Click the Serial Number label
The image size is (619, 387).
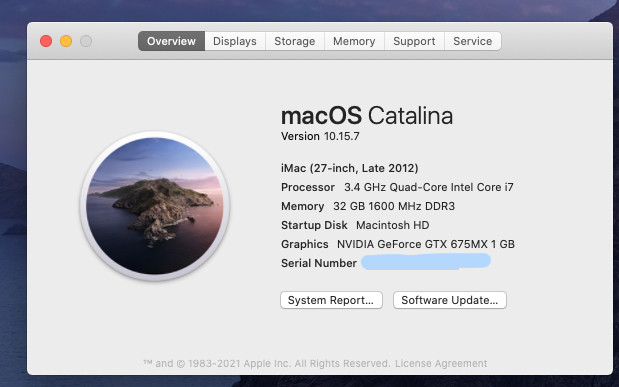tap(319, 263)
